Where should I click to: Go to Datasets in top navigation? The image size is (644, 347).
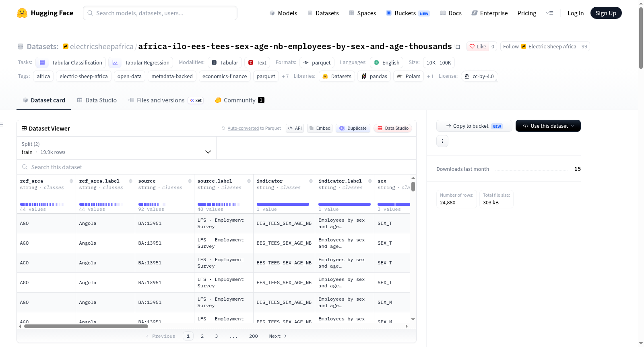point(323,13)
